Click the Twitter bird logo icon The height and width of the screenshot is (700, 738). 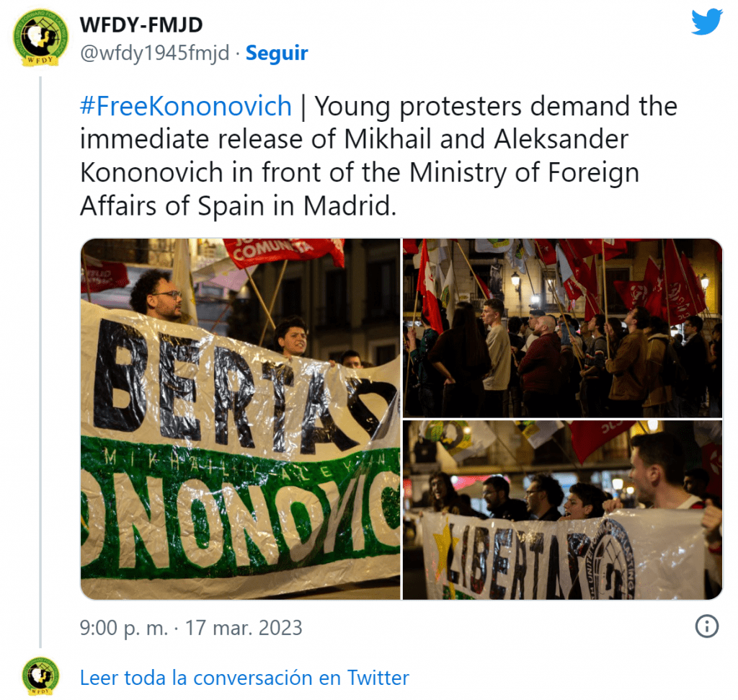point(706,22)
